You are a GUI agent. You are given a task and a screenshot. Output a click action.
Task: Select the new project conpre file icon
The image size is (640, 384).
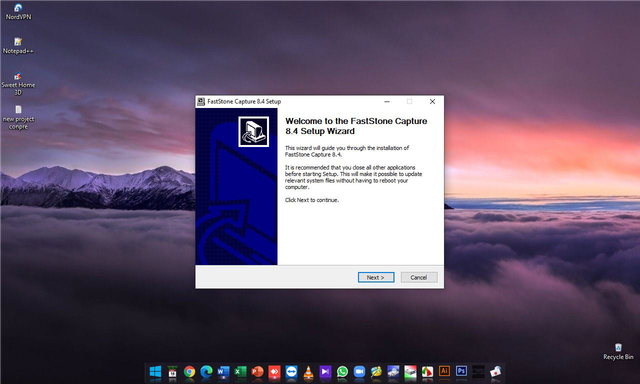pos(18,118)
